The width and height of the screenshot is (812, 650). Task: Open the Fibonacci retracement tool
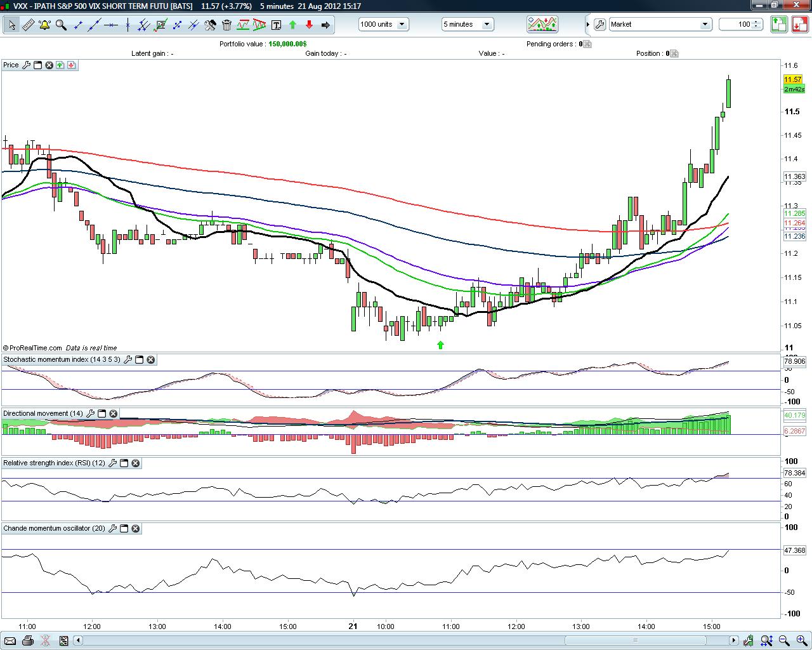coord(160,25)
